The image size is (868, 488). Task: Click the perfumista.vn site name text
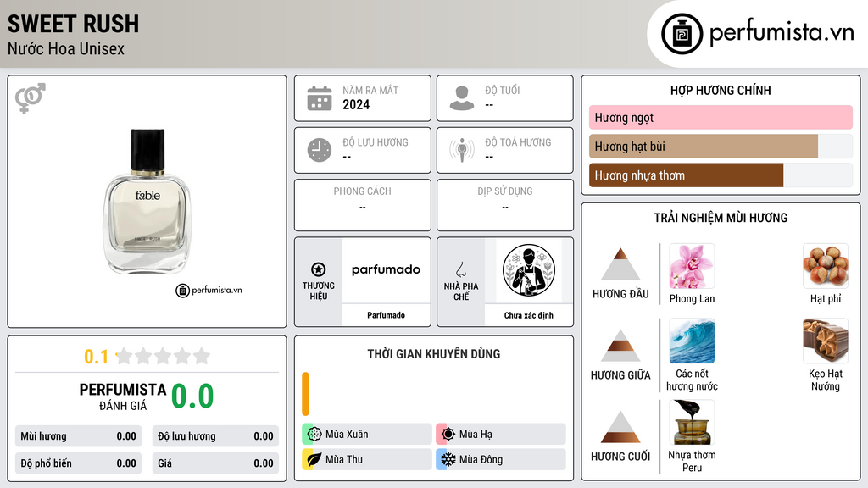click(x=782, y=32)
